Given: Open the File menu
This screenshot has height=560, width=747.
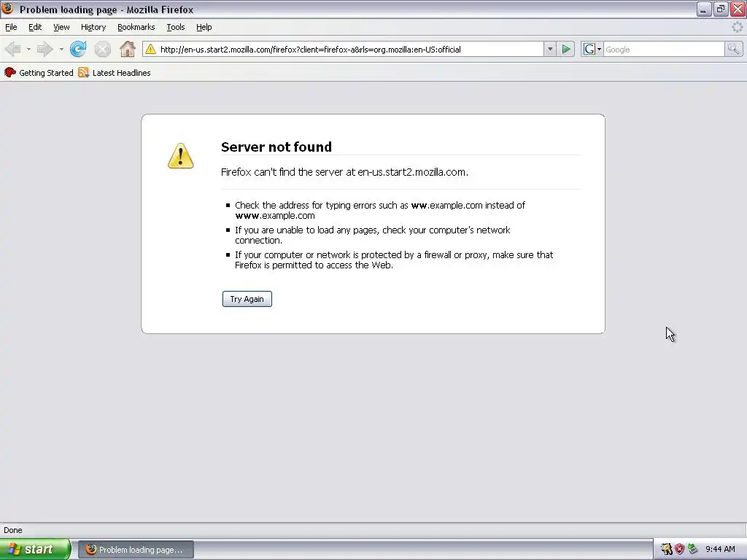Looking at the screenshot, I should (x=11, y=27).
